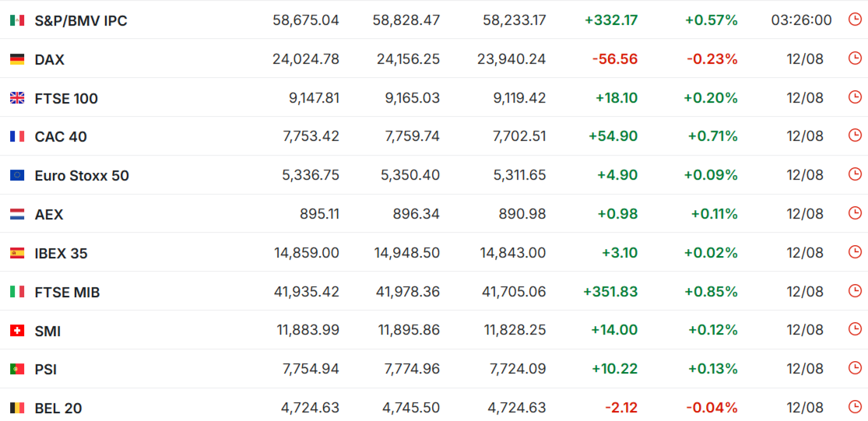Click the clock icon in BEL 20 row
This screenshot has height=421, width=868.
[855, 407]
